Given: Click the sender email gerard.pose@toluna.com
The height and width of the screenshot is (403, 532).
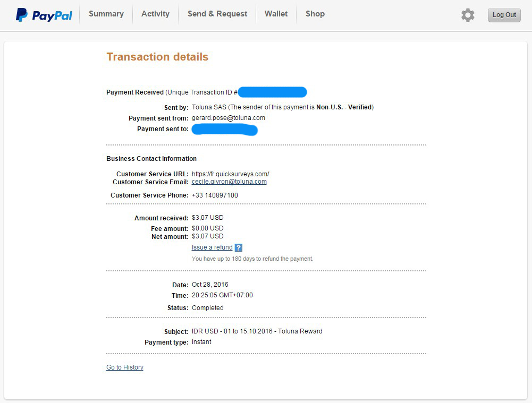Looking at the screenshot, I should (229, 118).
